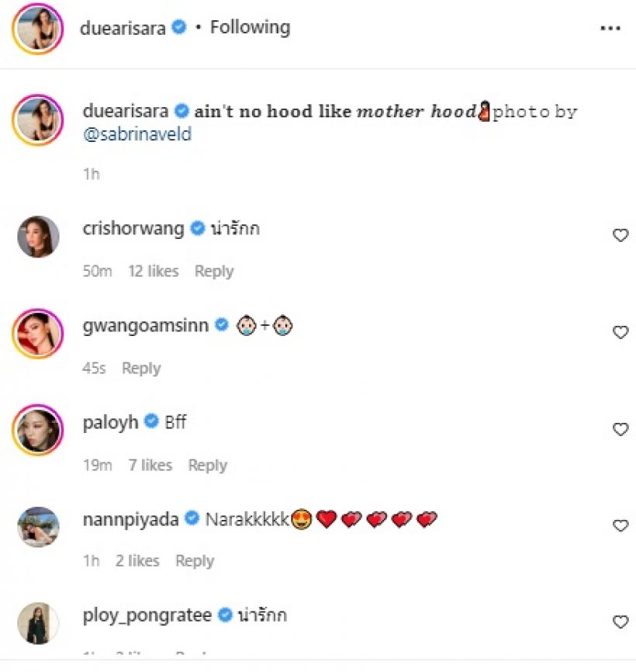Open gwangoamsinn's profile avatar
This screenshot has height=672, width=636.
coord(38,333)
